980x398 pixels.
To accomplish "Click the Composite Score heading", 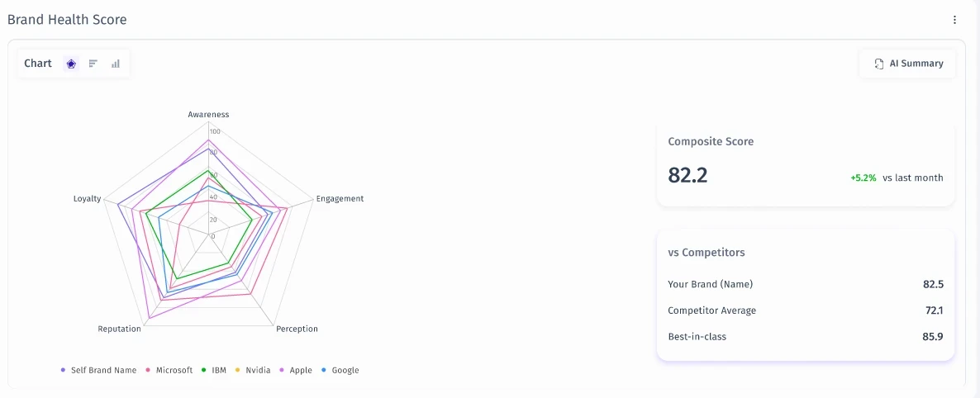I will [x=711, y=142].
